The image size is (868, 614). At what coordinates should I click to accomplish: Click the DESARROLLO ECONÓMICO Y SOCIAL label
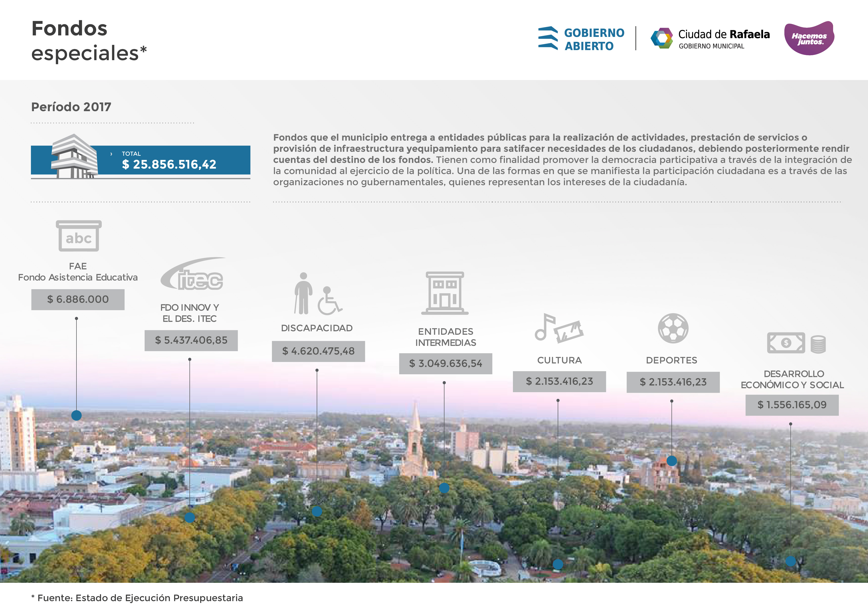(x=792, y=380)
